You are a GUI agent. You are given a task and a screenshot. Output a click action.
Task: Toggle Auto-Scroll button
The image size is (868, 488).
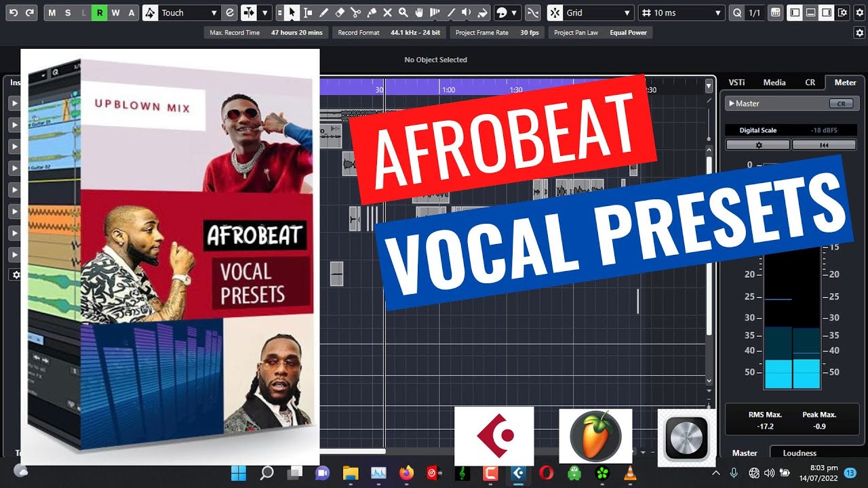pyautogui.click(x=249, y=13)
